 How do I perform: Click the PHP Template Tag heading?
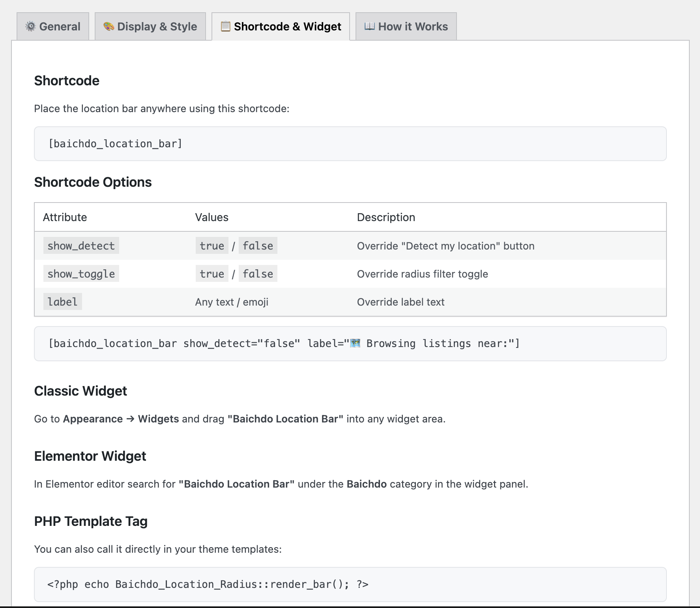click(91, 521)
